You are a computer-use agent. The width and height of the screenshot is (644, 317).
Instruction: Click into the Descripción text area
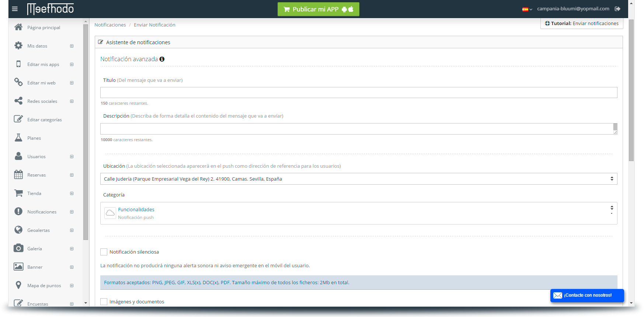[x=359, y=129]
